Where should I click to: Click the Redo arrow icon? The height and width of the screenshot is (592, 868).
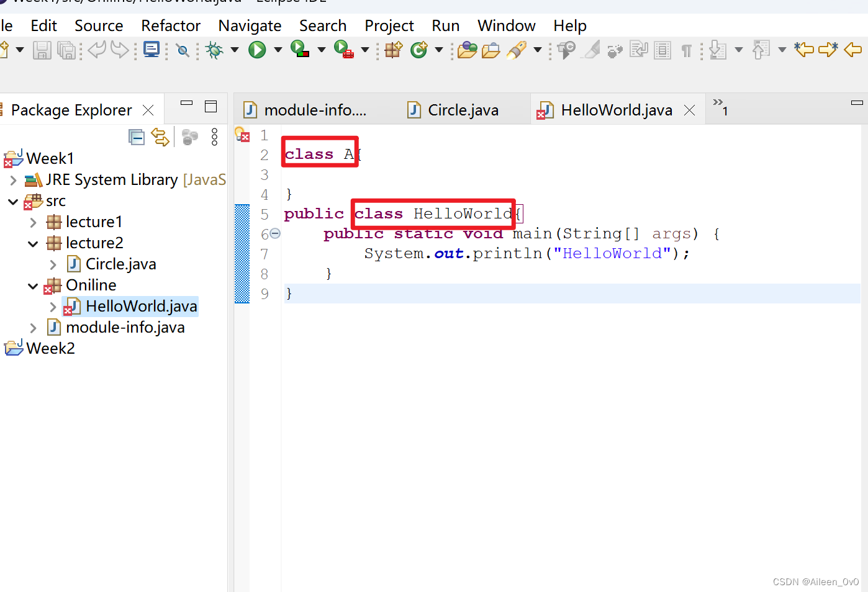(120, 50)
